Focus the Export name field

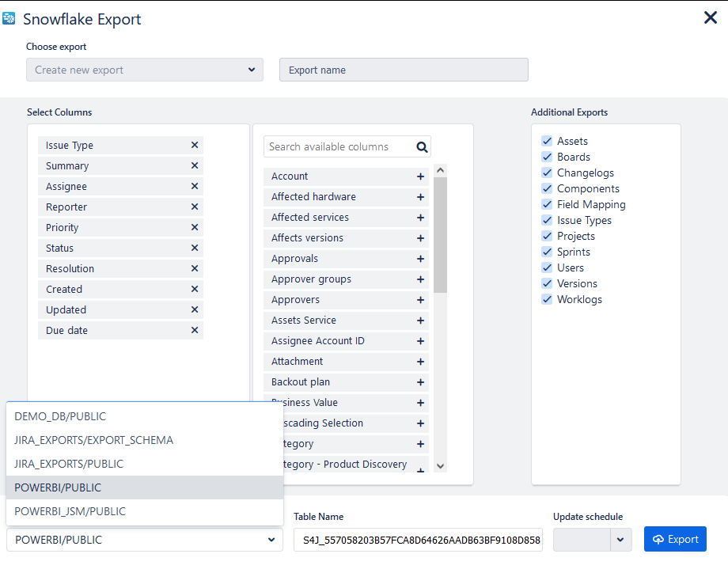(404, 70)
